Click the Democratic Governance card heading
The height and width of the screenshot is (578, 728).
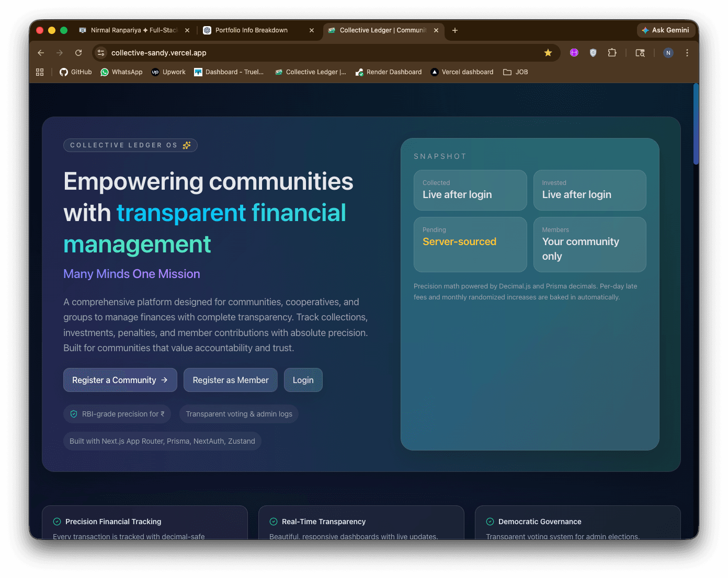(540, 522)
